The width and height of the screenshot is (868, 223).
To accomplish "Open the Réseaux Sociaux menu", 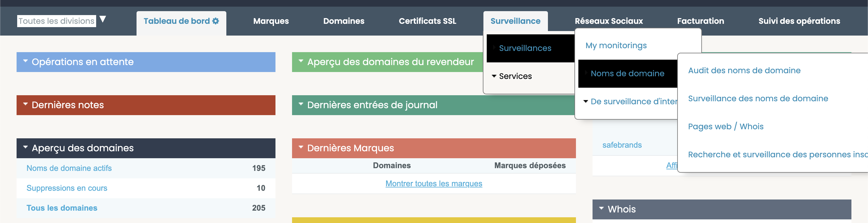I will 609,21.
